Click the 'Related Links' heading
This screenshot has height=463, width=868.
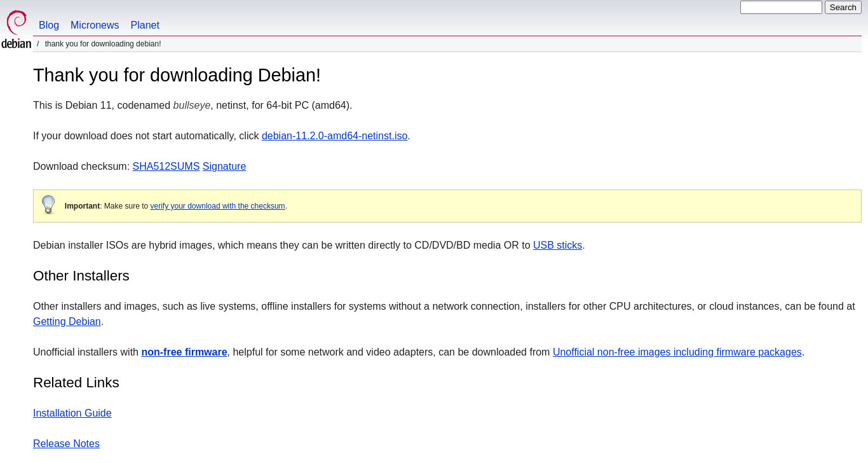(x=76, y=383)
